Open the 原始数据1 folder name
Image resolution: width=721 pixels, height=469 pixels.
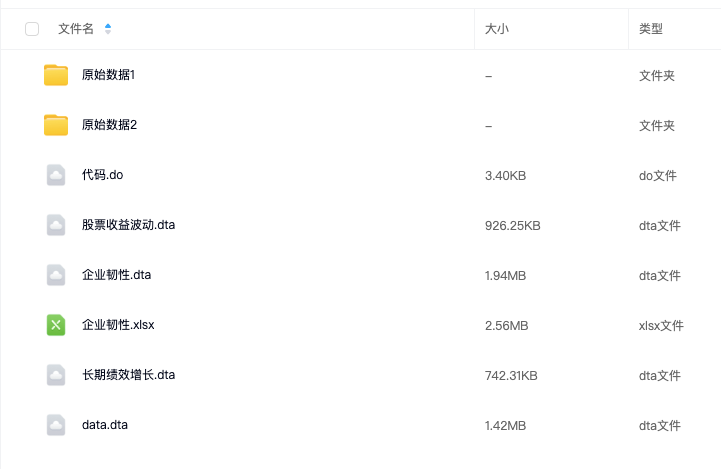109,75
